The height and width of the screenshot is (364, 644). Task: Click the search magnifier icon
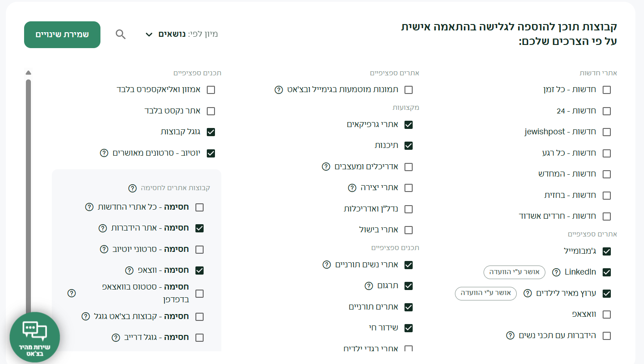120,34
